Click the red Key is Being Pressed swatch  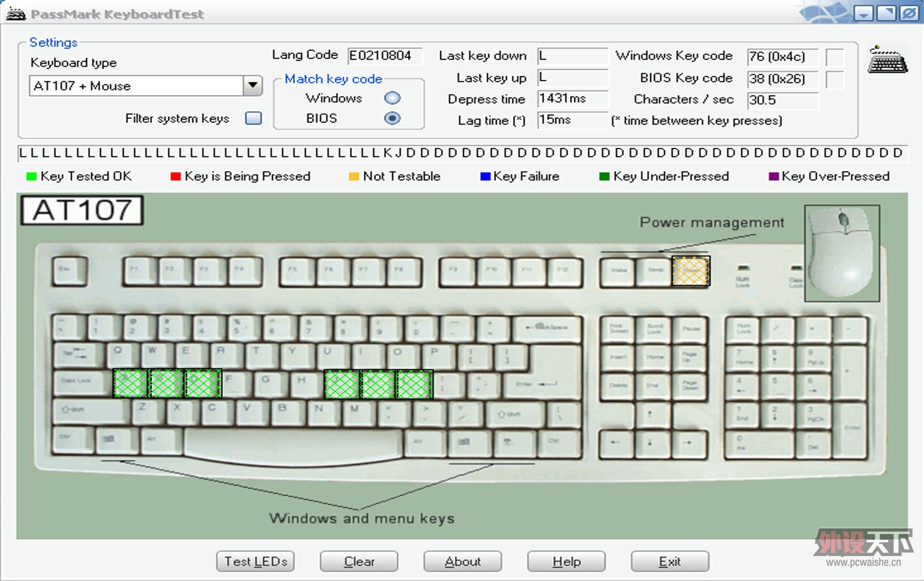176,177
